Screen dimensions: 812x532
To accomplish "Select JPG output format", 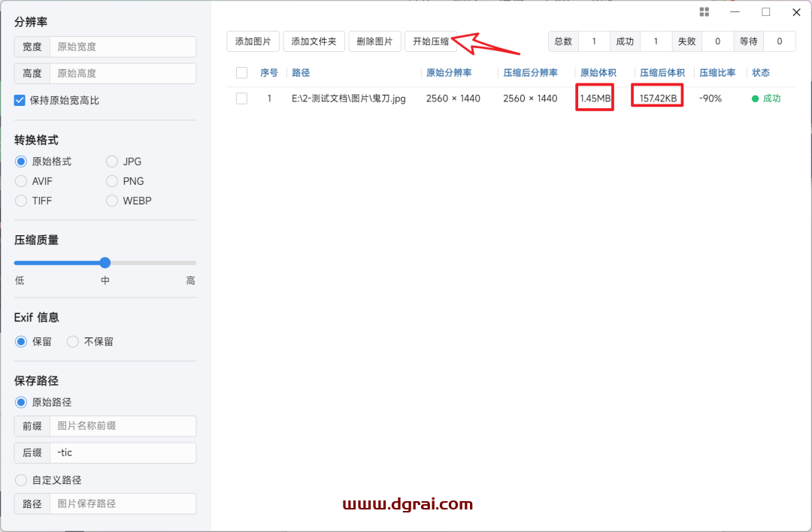I will click(x=112, y=162).
